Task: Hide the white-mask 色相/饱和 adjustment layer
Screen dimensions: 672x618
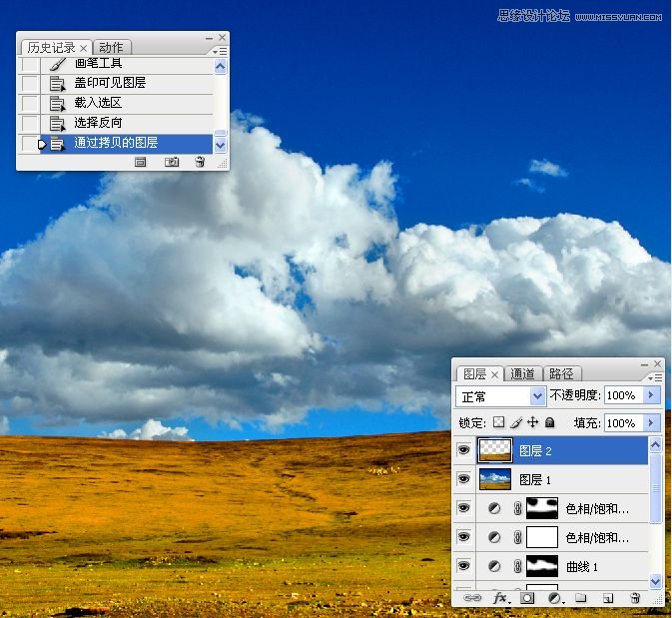Action: (x=463, y=537)
